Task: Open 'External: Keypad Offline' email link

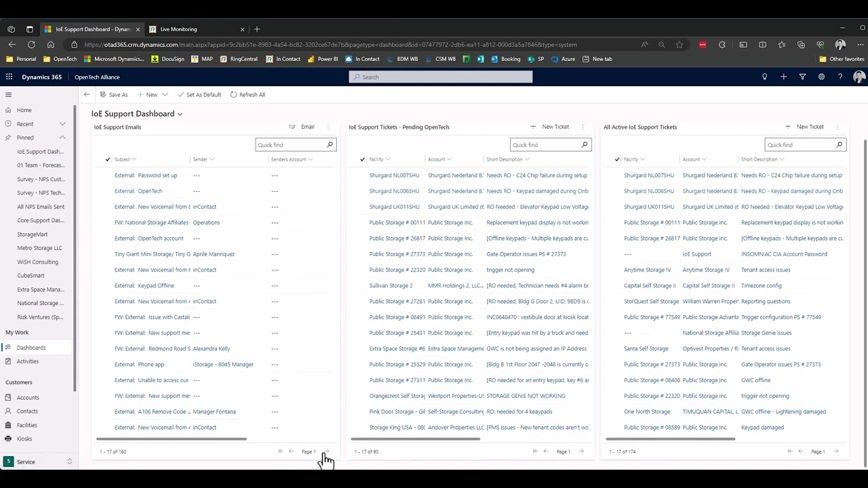Action: coord(144,285)
